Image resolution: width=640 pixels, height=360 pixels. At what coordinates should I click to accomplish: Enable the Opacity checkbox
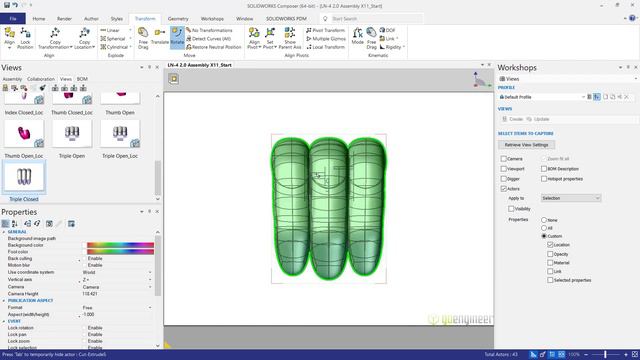tap(550, 254)
